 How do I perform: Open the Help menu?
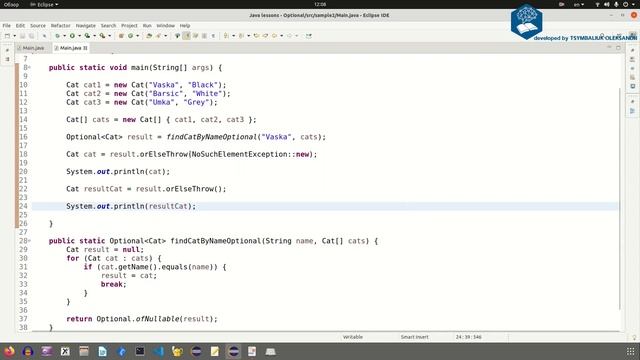(185, 25)
